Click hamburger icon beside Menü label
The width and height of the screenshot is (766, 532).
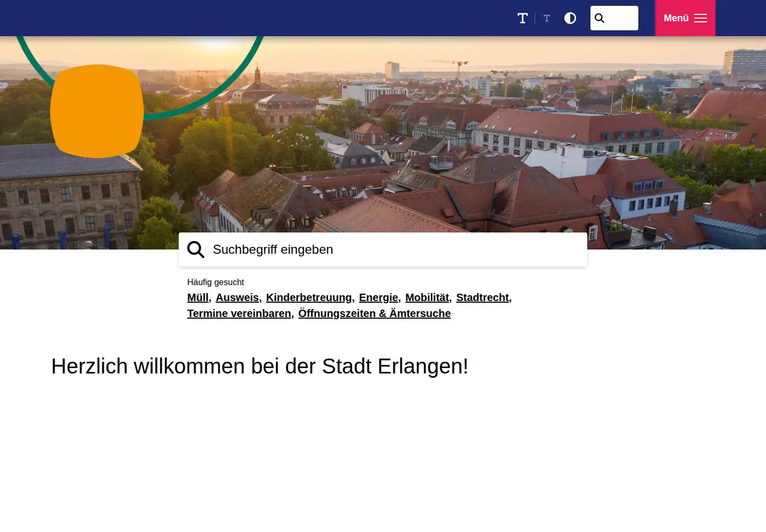tap(701, 18)
